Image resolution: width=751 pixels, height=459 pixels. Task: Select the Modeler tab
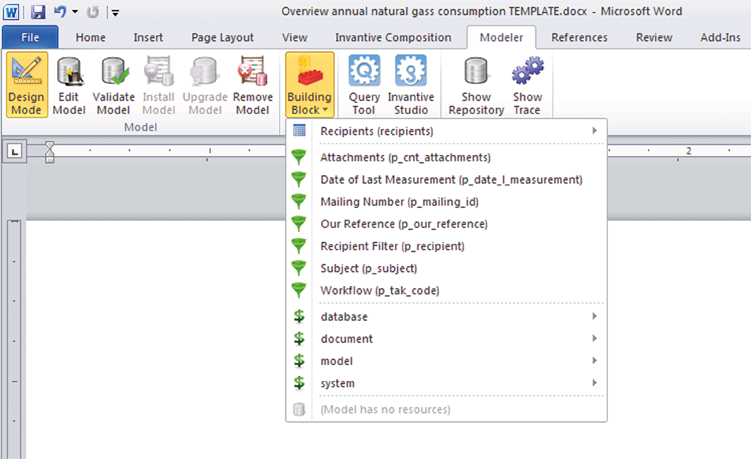[501, 37]
